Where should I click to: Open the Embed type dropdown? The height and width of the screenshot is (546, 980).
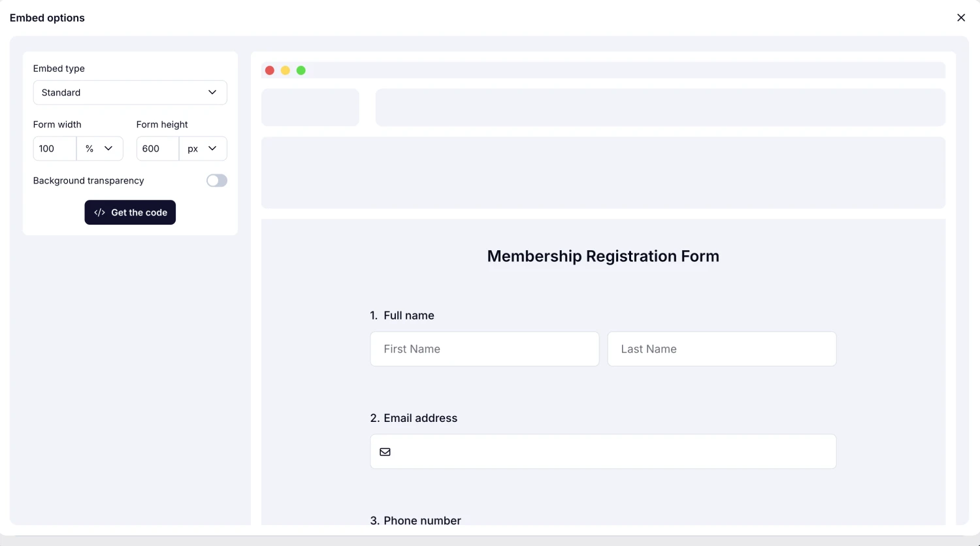pyautogui.click(x=129, y=92)
